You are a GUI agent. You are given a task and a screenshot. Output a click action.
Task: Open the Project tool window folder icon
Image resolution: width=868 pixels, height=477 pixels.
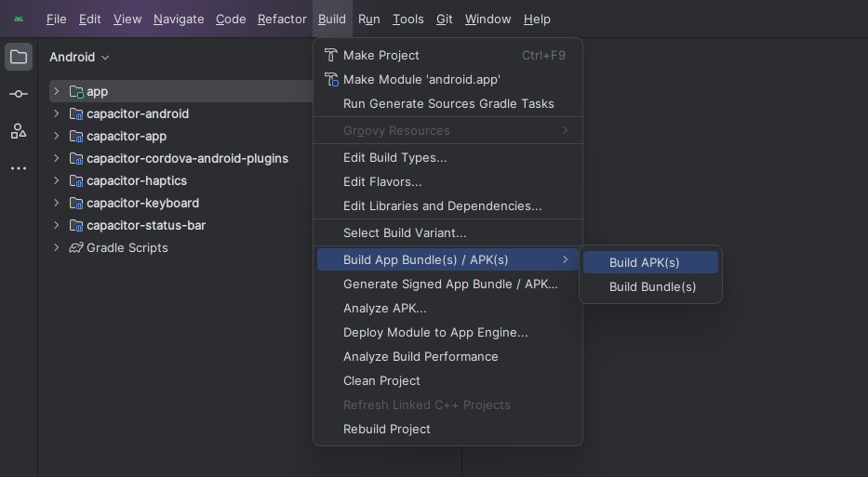click(x=19, y=57)
